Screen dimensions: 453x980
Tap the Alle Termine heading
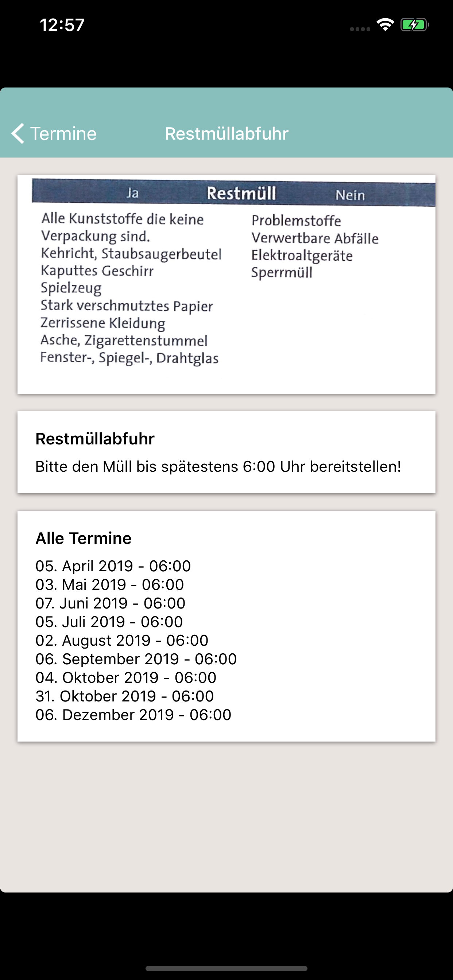[x=84, y=538]
